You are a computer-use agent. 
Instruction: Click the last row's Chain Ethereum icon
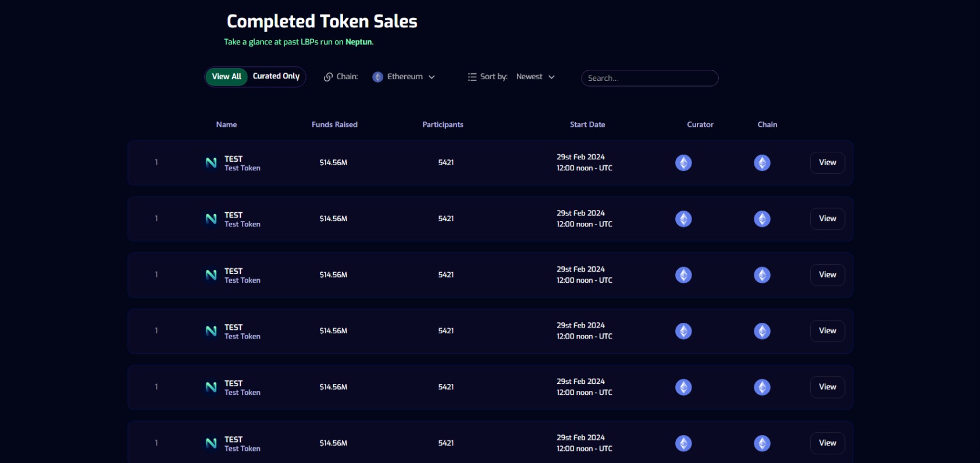[762, 443]
